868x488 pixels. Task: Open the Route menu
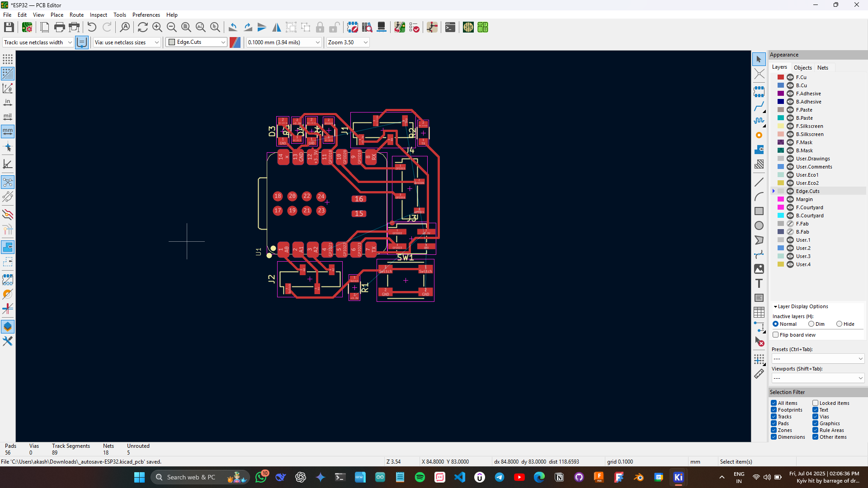[76, 15]
